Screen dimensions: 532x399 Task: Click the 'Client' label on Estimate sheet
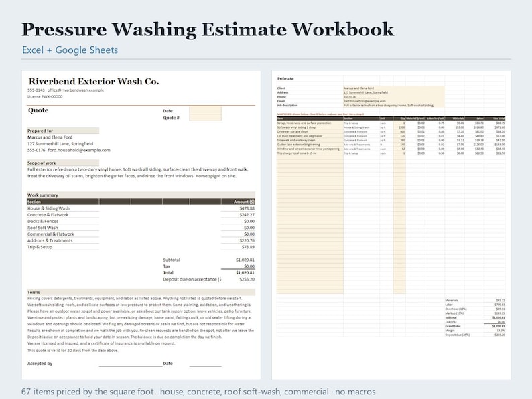point(281,88)
